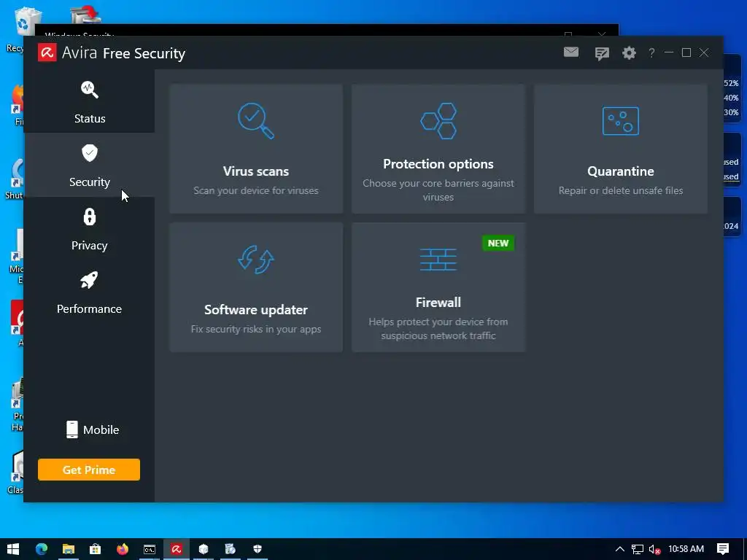Open the envelope messages icon in title bar

click(x=571, y=52)
